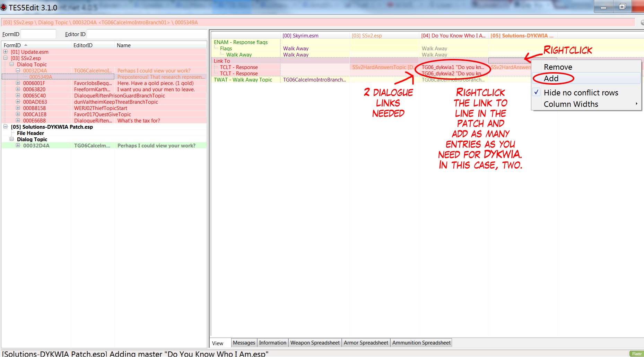Image resolution: width=644 pixels, height=357 pixels.
Task: Expand the [01] Update.esm tree node
Action: click(x=6, y=52)
